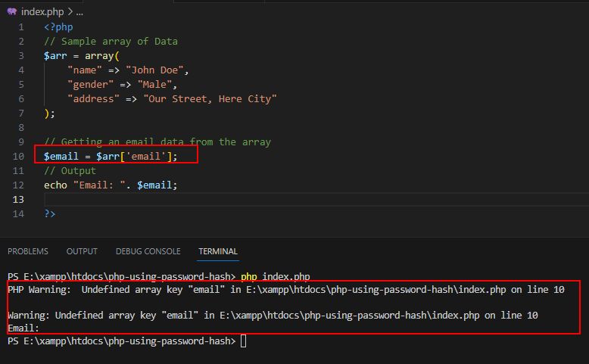Click line number 13 in the gutter

[18, 200]
